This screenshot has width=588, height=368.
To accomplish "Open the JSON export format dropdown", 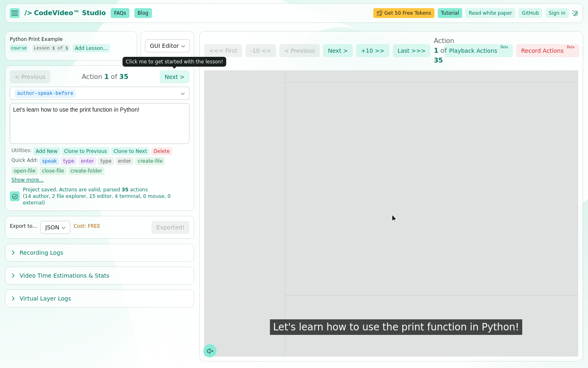I will [x=55, y=227].
